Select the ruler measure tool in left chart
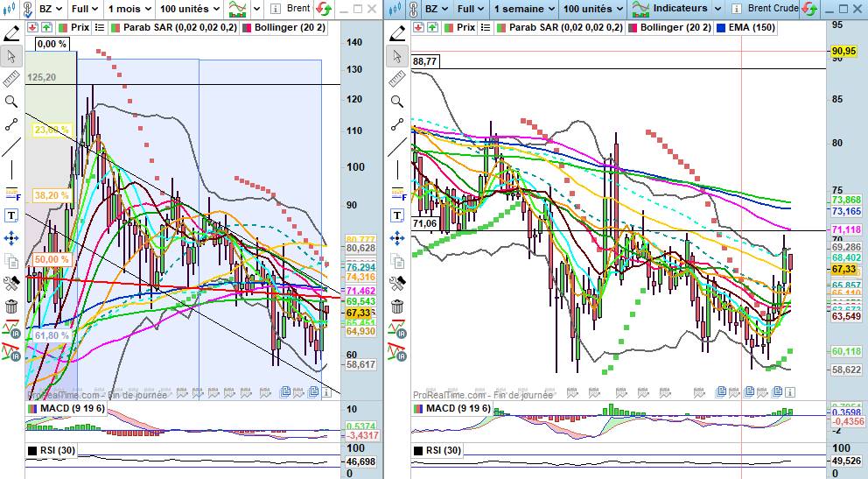The image size is (868, 479). [x=11, y=80]
